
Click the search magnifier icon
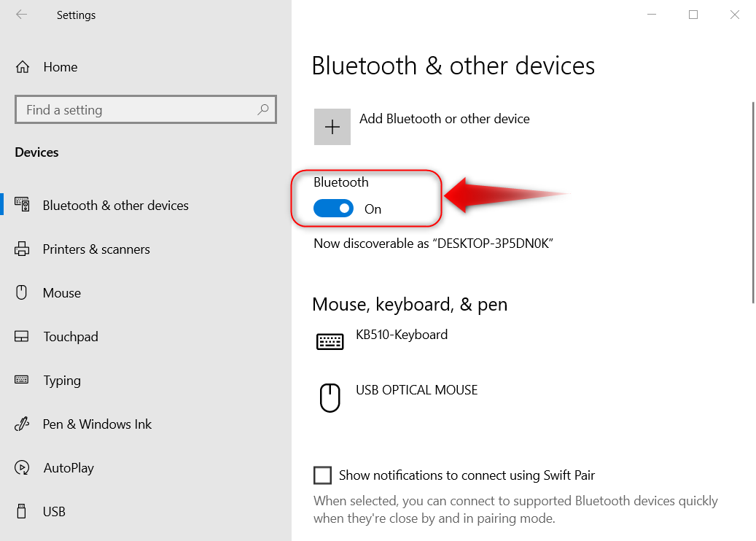(x=263, y=110)
